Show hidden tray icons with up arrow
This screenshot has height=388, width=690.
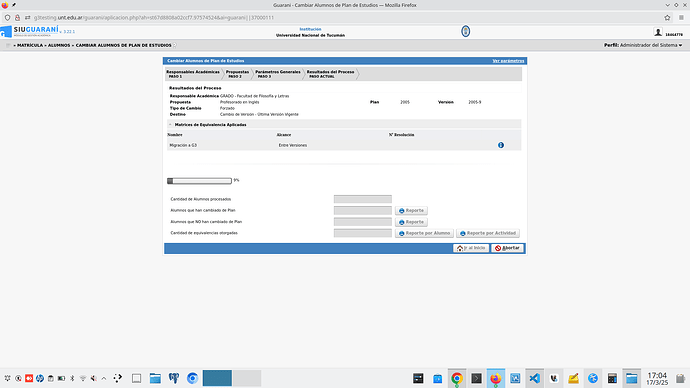pyautogui.click(x=104, y=378)
